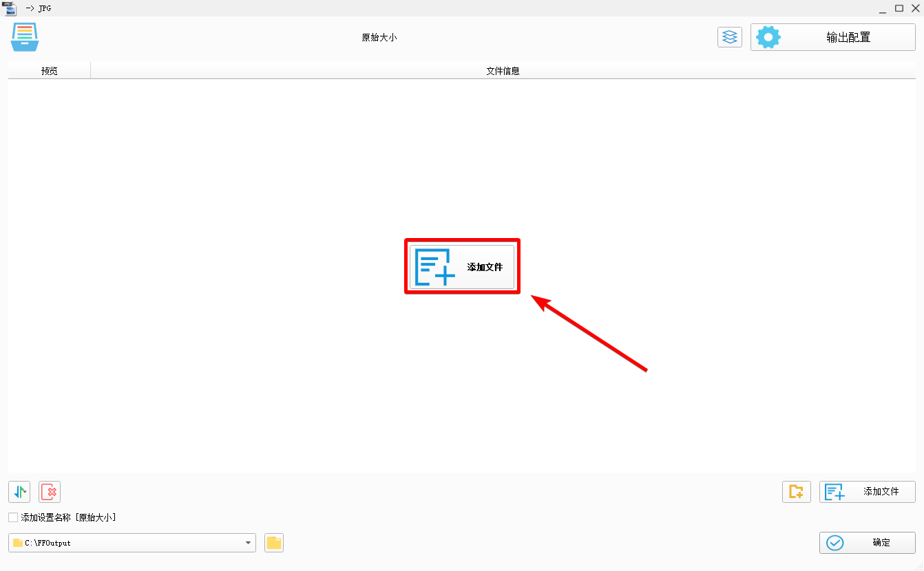Click the C:\FFOutput path field
Image resolution: width=924 pixels, height=571 pixels.
(124, 543)
